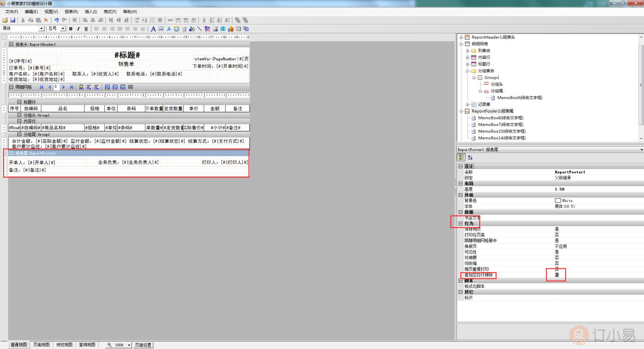Delete selection with the red X icon
The width and height of the screenshot is (644, 349).
click(46, 20)
